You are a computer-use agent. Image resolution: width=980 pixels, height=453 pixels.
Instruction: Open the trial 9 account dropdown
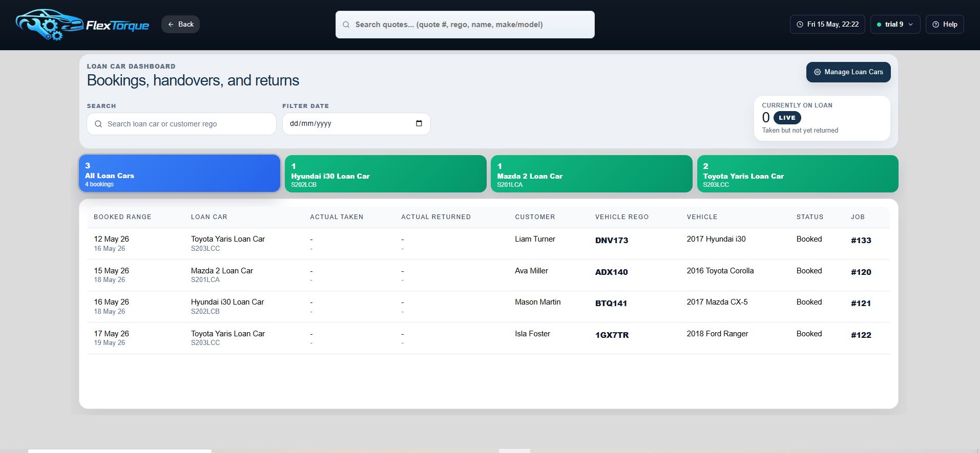coord(895,24)
